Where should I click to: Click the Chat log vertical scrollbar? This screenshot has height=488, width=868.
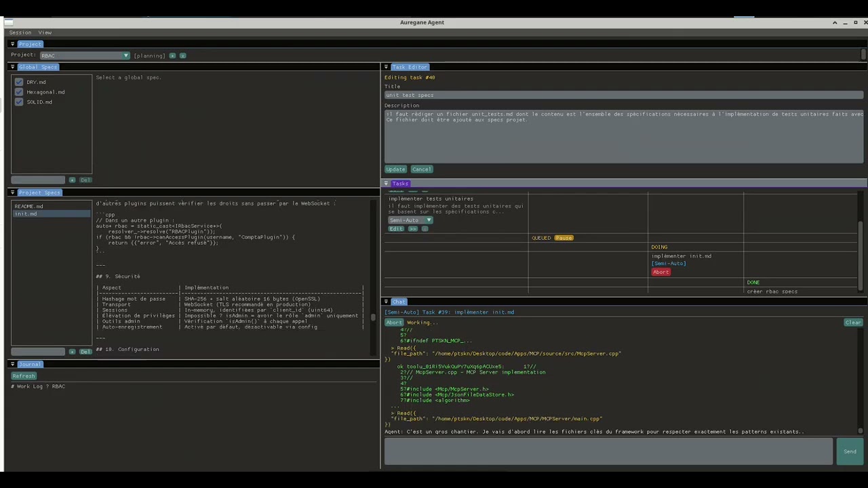coord(861,430)
